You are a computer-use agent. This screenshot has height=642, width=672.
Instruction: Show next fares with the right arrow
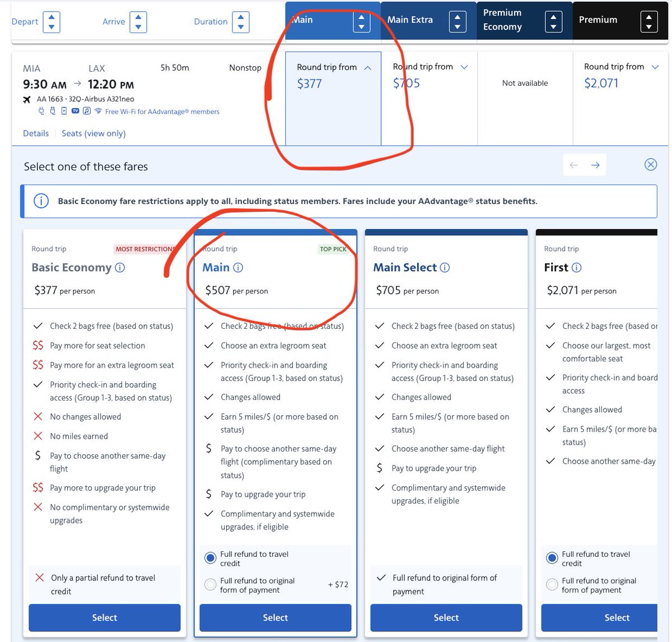pos(595,165)
